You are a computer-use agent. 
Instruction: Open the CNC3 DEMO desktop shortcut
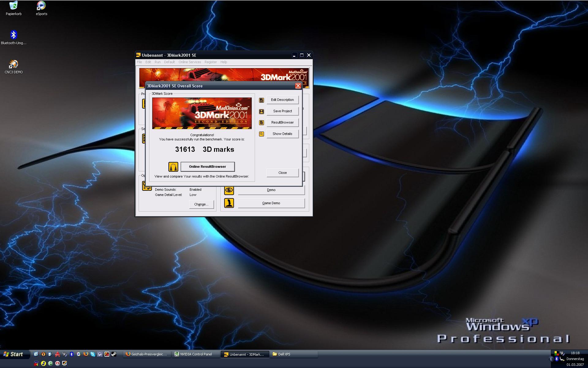click(13, 67)
